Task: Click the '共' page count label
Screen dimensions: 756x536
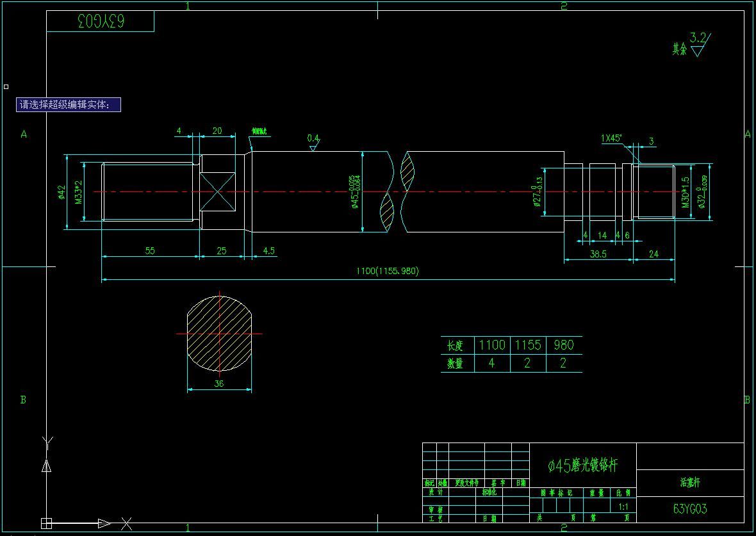Action: [539, 517]
